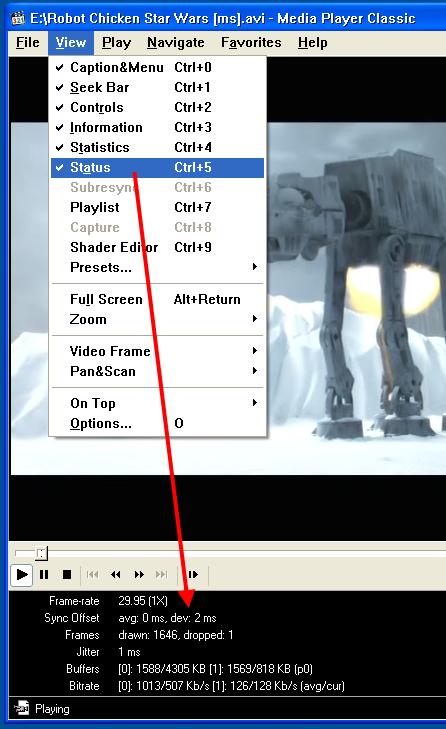This screenshot has width=446, height=729.
Task: Open the Navigate menu
Action: [x=175, y=43]
